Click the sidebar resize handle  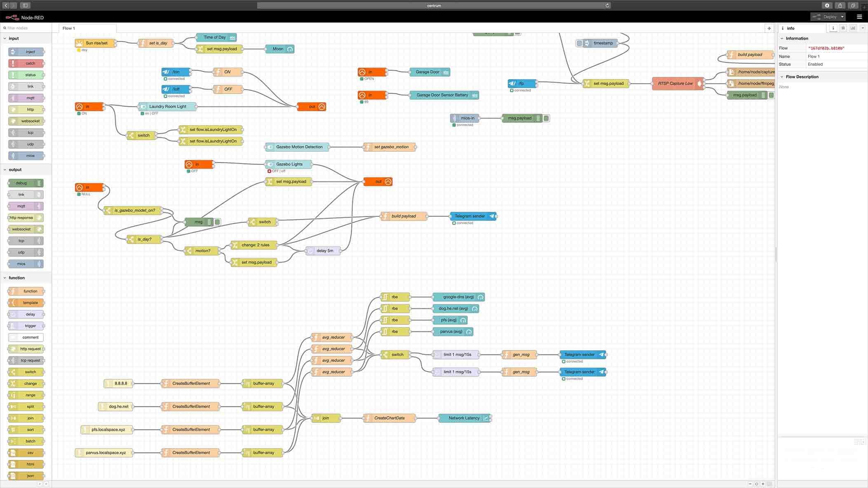[777, 254]
